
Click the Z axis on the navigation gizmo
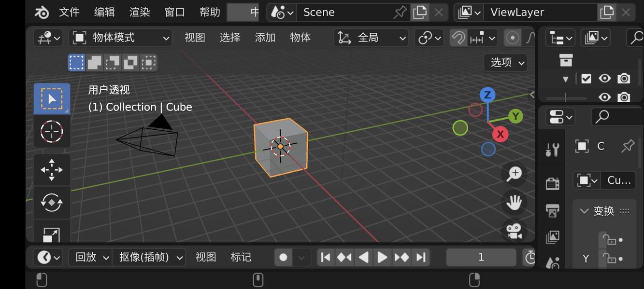coord(487,95)
